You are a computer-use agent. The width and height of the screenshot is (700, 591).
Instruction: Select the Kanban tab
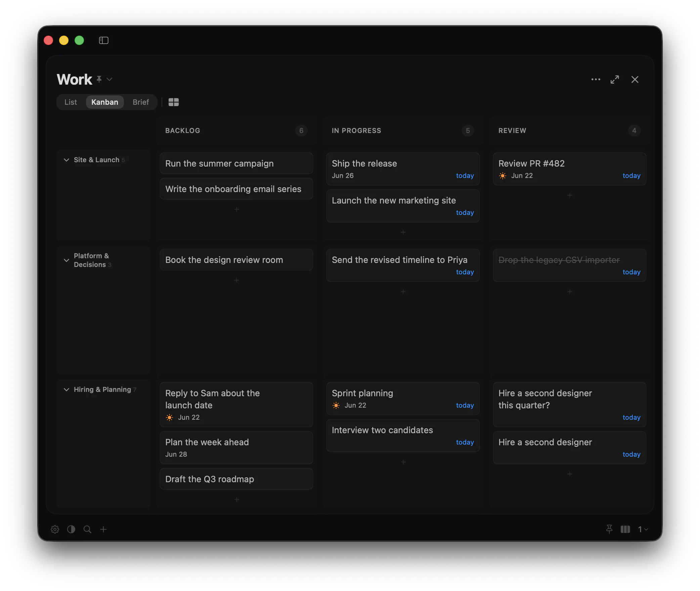click(x=105, y=102)
